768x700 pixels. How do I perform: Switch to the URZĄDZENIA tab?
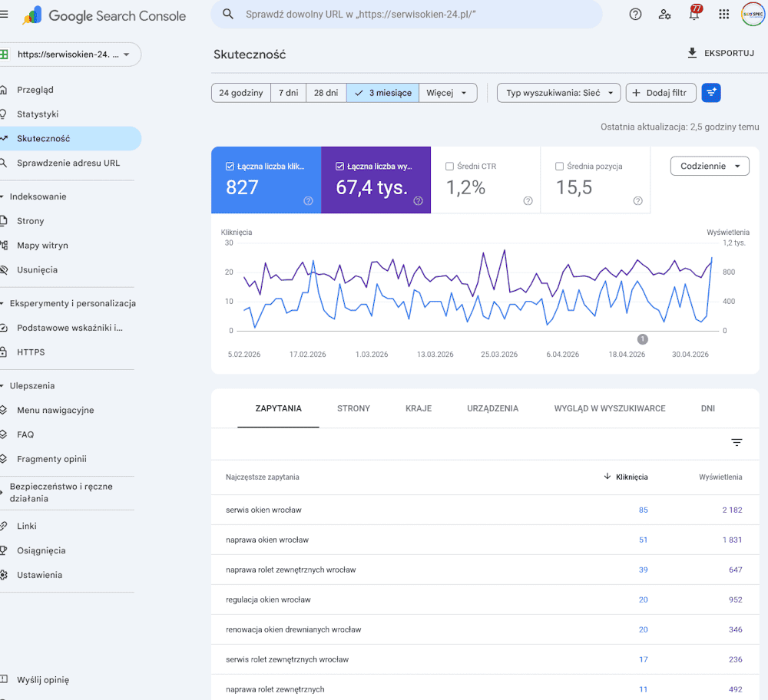pyautogui.click(x=493, y=408)
